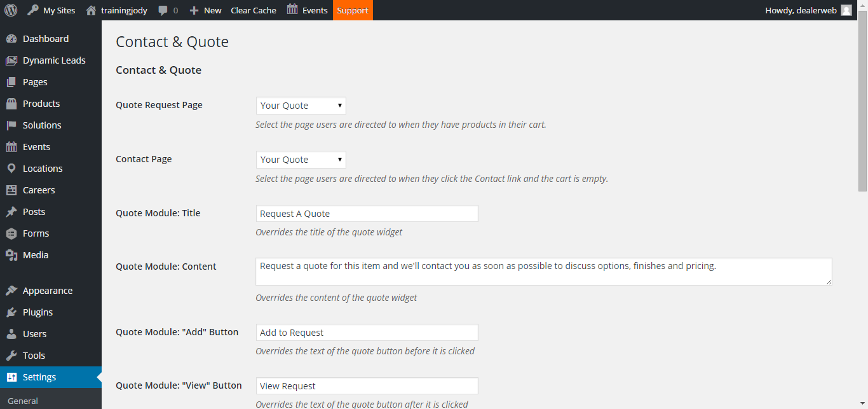
Task: Click the Forms sidebar icon
Action: pyautogui.click(x=11, y=233)
